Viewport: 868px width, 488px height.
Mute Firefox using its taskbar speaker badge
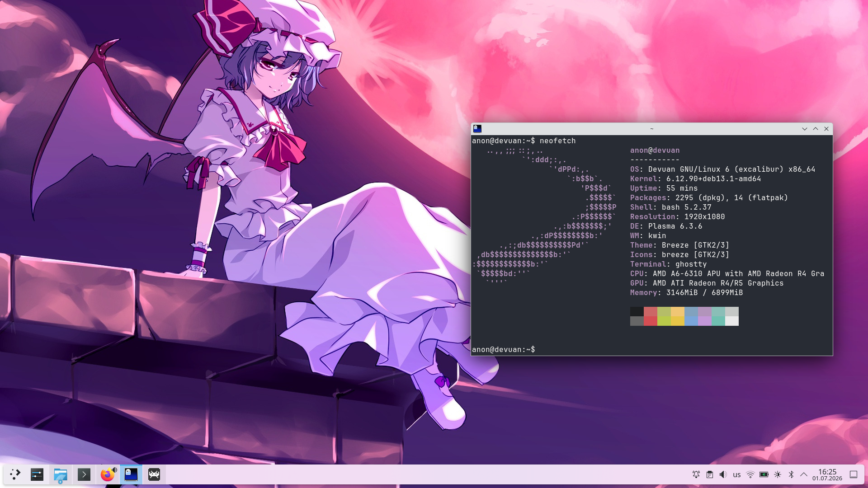pos(114,470)
